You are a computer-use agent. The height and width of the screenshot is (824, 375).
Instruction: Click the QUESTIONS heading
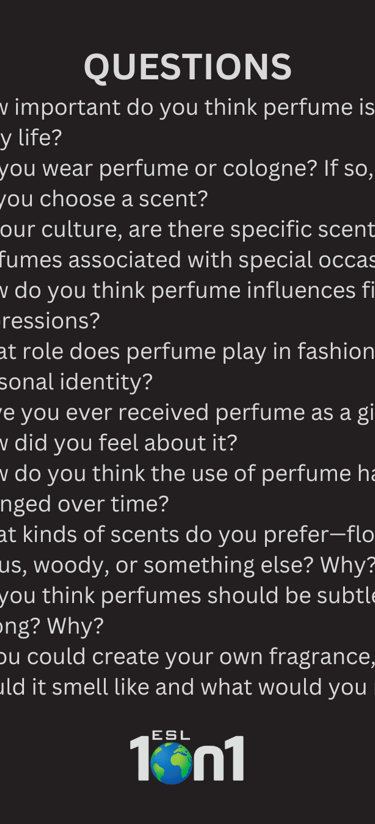coord(188,67)
